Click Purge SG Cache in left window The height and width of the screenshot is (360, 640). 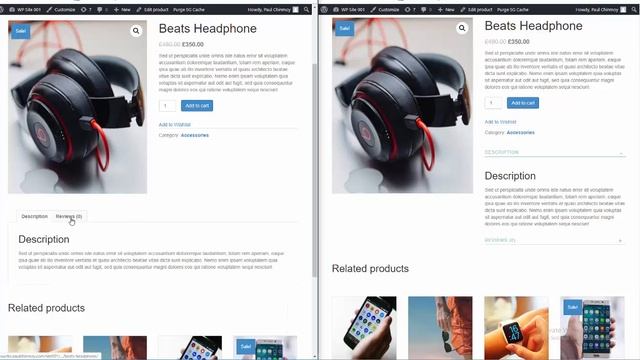[x=189, y=9]
